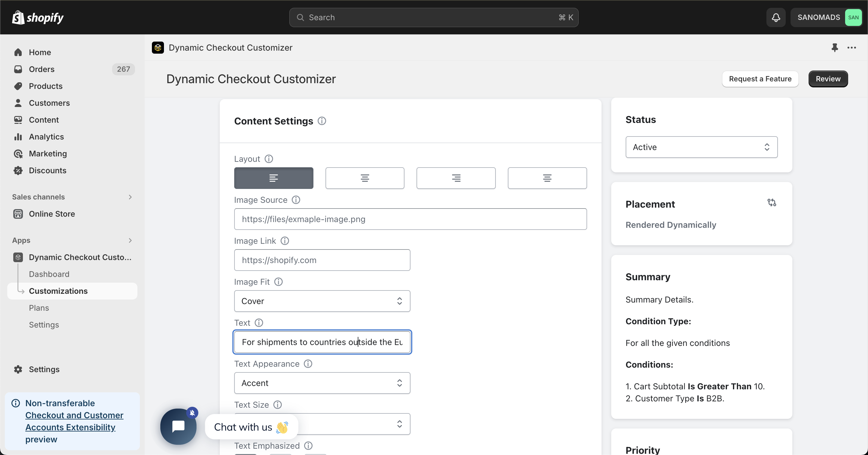The width and height of the screenshot is (868, 455).
Task: Click the info icon beside the Text label
Action: (259, 323)
